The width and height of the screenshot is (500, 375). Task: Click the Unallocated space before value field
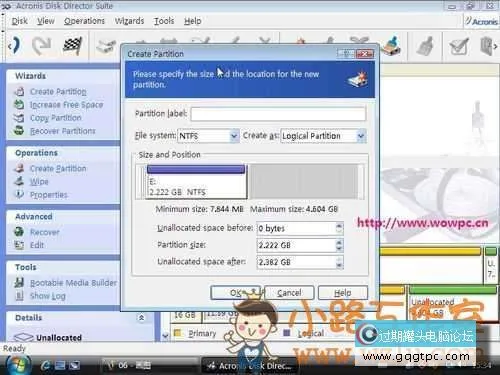coord(296,228)
